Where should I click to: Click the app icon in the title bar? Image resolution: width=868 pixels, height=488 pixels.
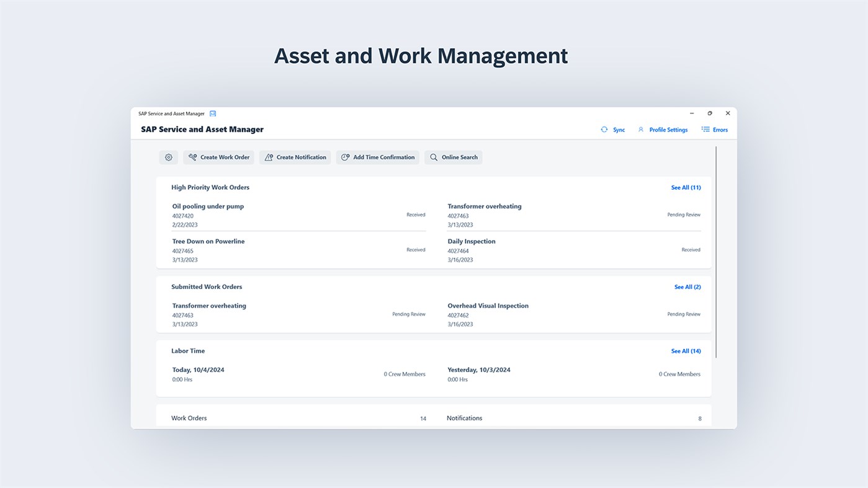tap(213, 113)
